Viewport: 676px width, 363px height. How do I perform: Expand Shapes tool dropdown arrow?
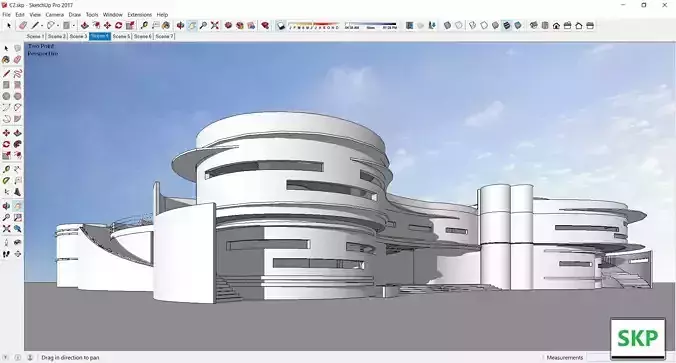(73, 26)
